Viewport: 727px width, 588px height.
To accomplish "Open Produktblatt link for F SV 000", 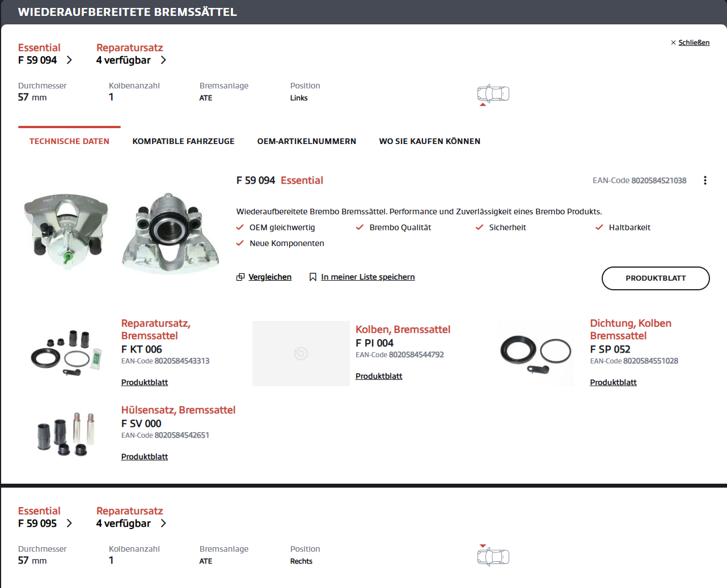I will tap(145, 457).
